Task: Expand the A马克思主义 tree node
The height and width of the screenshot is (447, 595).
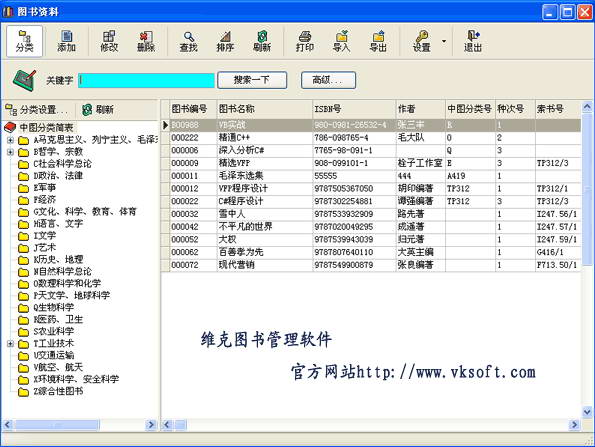Action: 10,140
